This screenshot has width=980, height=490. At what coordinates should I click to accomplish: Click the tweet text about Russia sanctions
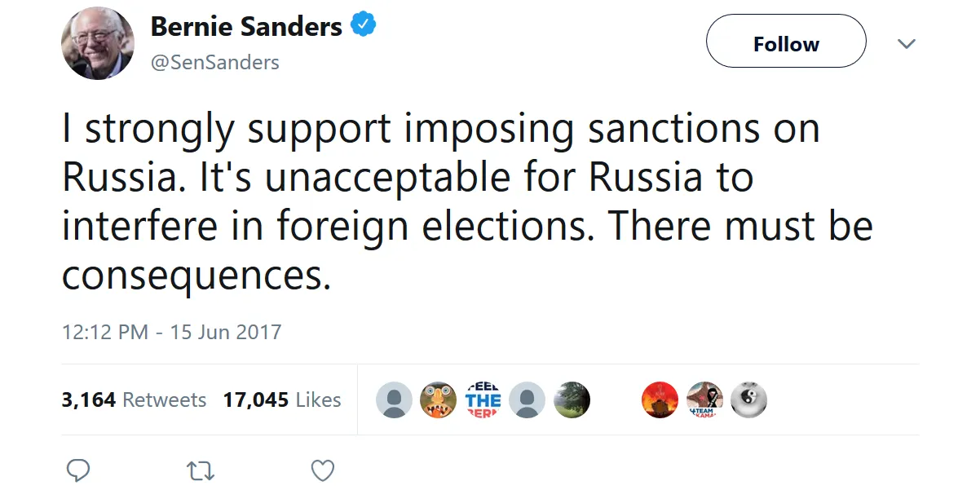pos(467,201)
